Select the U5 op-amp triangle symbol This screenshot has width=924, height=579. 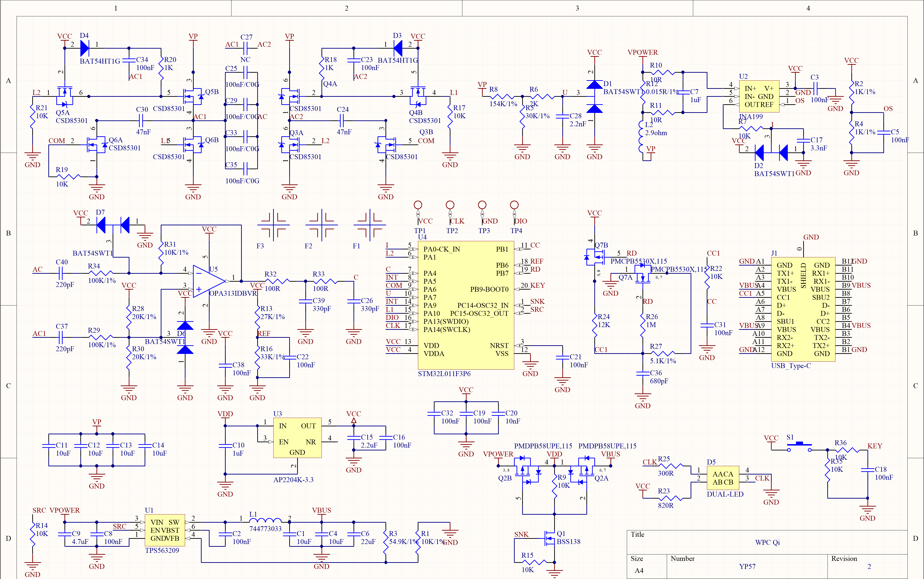209,281
